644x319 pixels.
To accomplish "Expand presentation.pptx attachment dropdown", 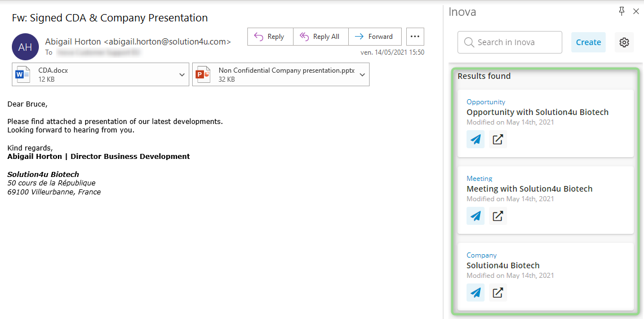I will coord(362,74).
